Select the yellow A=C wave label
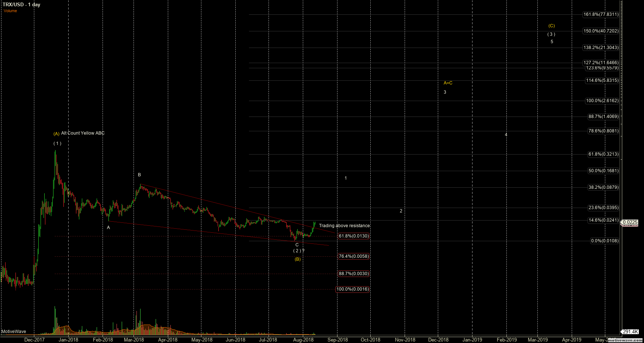The image size is (644, 343). (x=448, y=83)
